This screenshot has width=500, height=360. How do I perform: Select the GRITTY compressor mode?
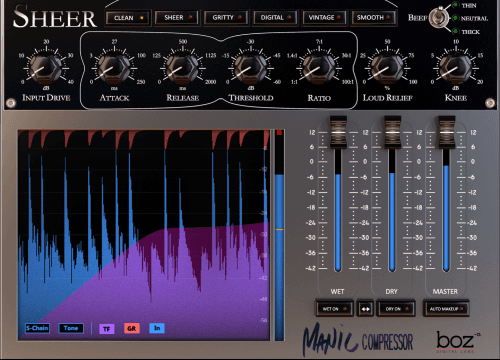tap(226, 18)
